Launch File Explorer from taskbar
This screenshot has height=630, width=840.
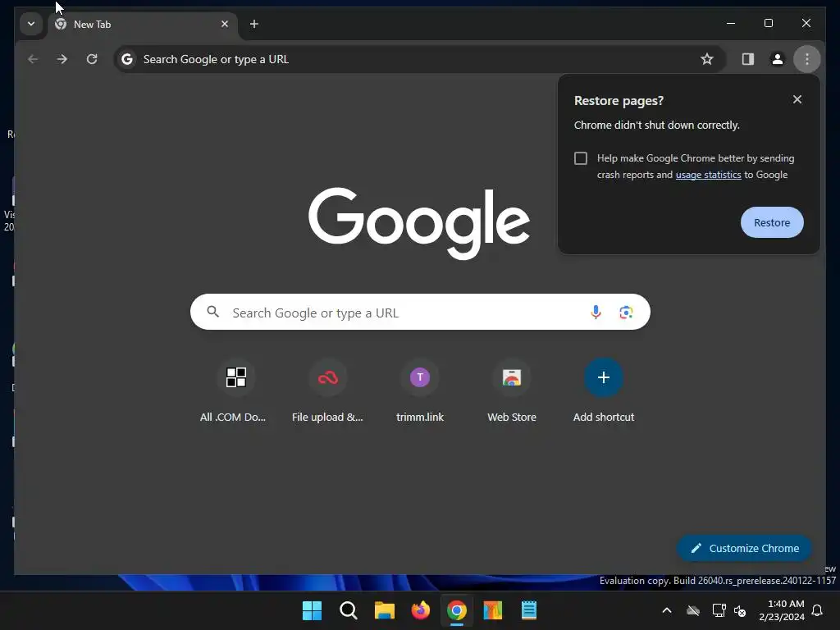tap(384, 610)
